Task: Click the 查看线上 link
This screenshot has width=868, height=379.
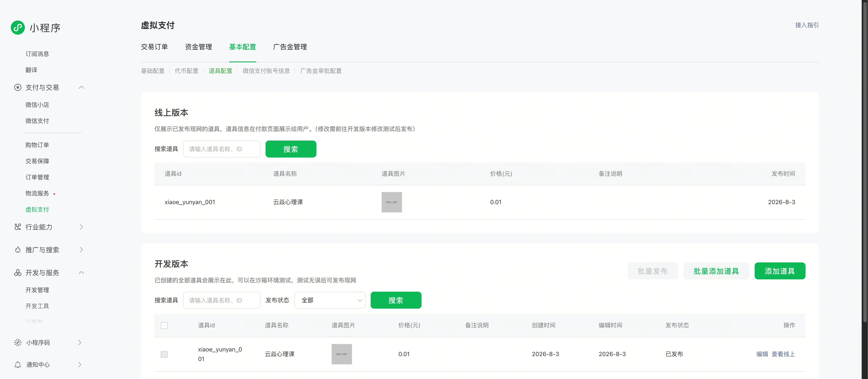Action: (x=783, y=354)
